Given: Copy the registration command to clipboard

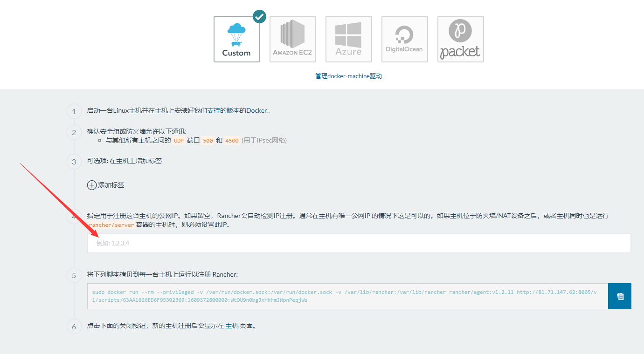Looking at the screenshot, I should point(620,296).
